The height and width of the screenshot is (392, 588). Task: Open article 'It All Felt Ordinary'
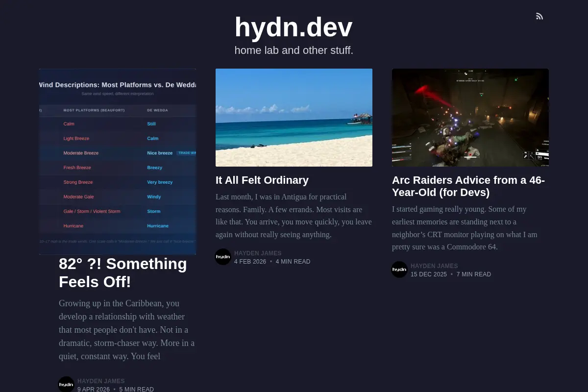point(262,180)
